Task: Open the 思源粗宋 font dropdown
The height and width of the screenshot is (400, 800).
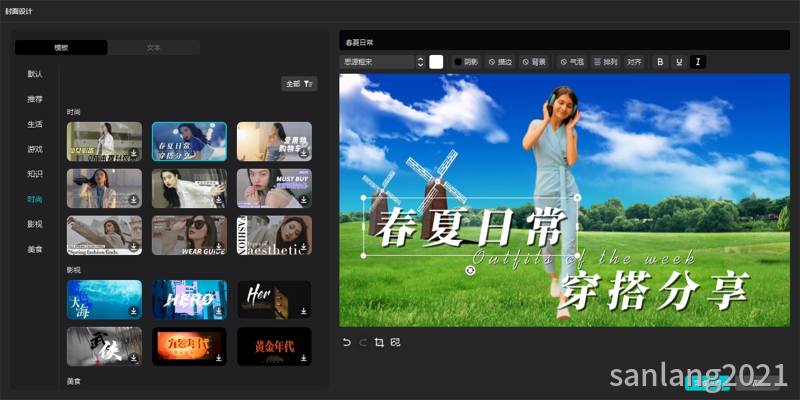Action: coord(377,62)
